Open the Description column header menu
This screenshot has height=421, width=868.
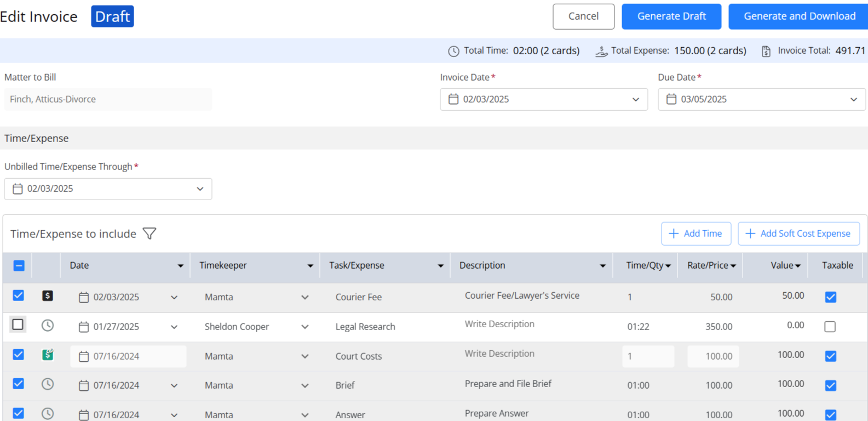click(x=602, y=266)
